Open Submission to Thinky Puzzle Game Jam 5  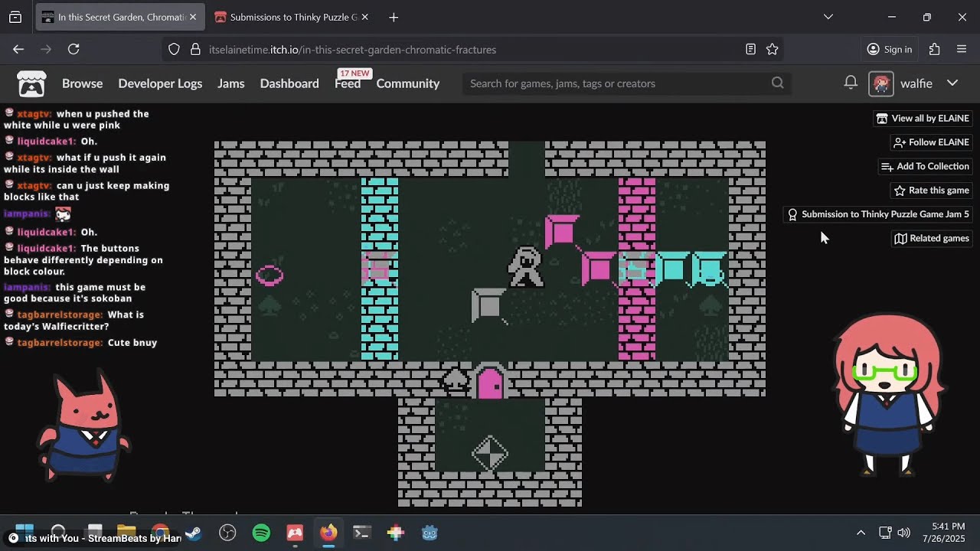[878, 214]
